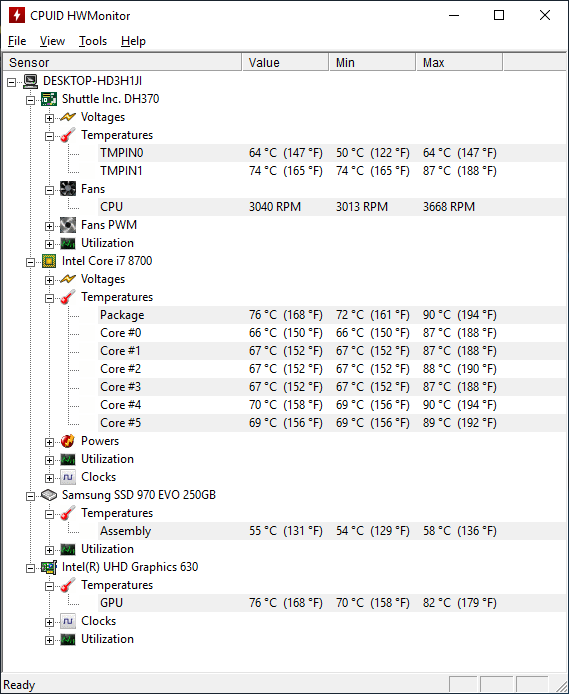Click the Fans icon under Shuttle DH370
Image resolution: width=569 pixels, height=694 pixels.
pyautogui.click(x=68, y=189)
